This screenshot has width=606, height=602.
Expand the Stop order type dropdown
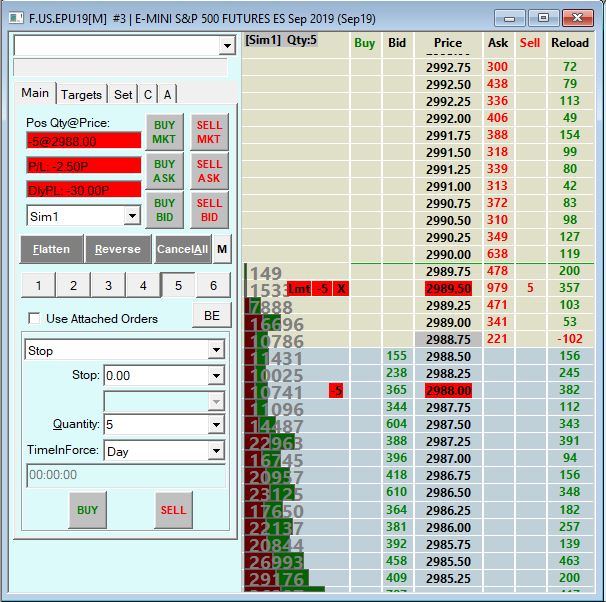[216, 350]
